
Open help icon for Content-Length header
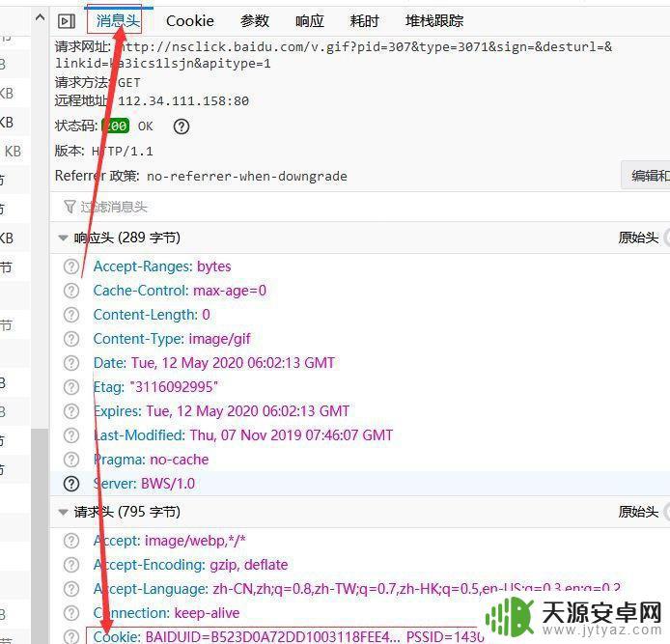(71, 315)
